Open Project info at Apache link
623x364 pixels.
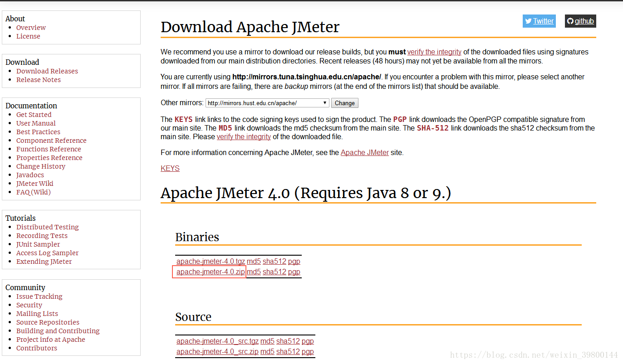(x=51, y=340)
